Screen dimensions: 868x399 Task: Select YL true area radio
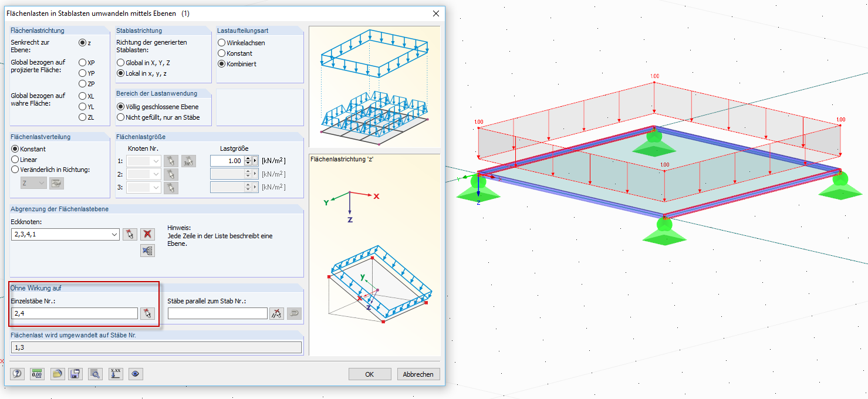coord(82,107)
